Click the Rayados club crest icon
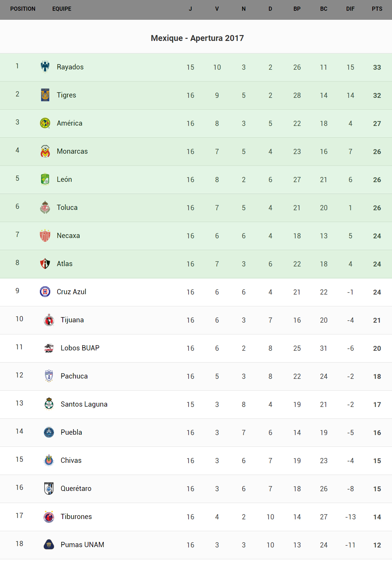This screenshot has width=392, height=561. 45,67
